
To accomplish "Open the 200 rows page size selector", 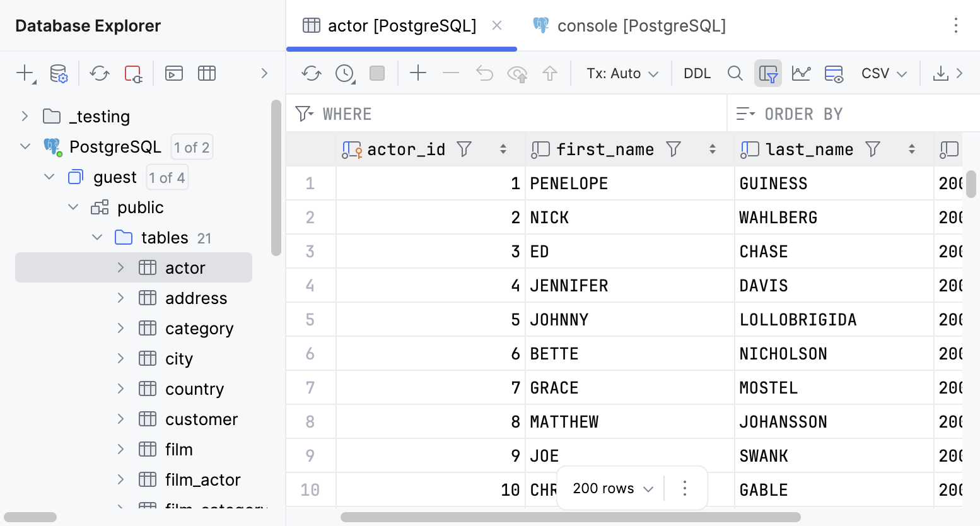I will tap(609, 488).
